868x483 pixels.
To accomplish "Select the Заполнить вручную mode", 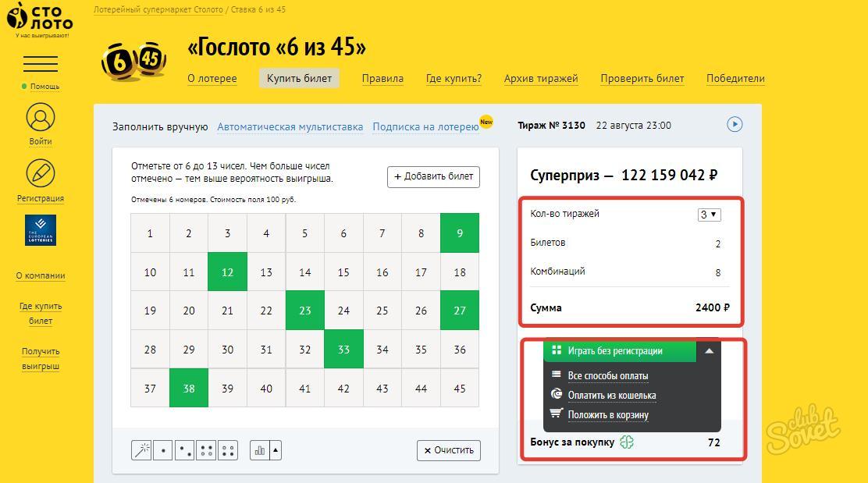I will coord(160,126).
